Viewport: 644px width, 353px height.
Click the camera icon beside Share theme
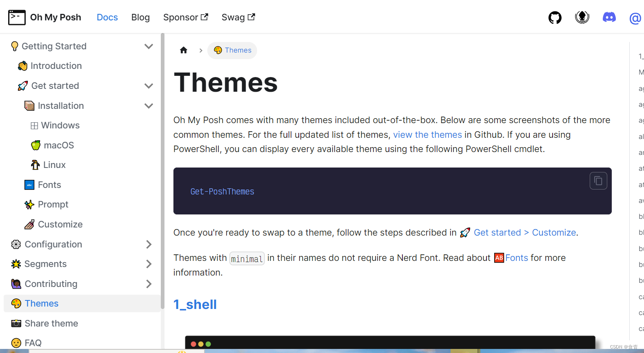[16, 323]
